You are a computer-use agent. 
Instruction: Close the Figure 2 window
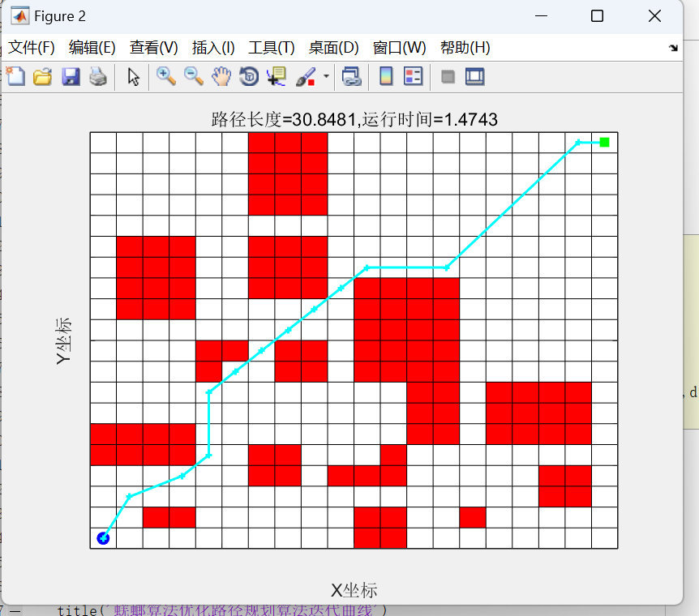[654, 16]
